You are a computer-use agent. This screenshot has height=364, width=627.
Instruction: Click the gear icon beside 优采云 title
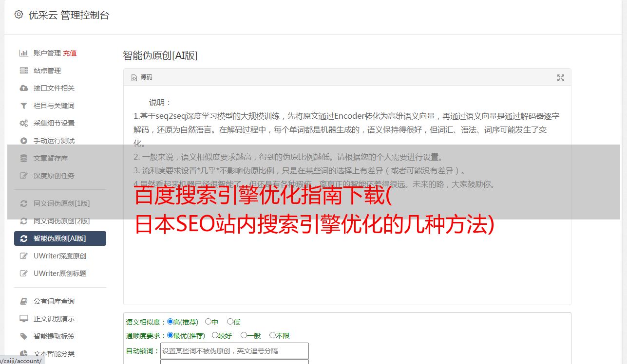click(19, 15)
